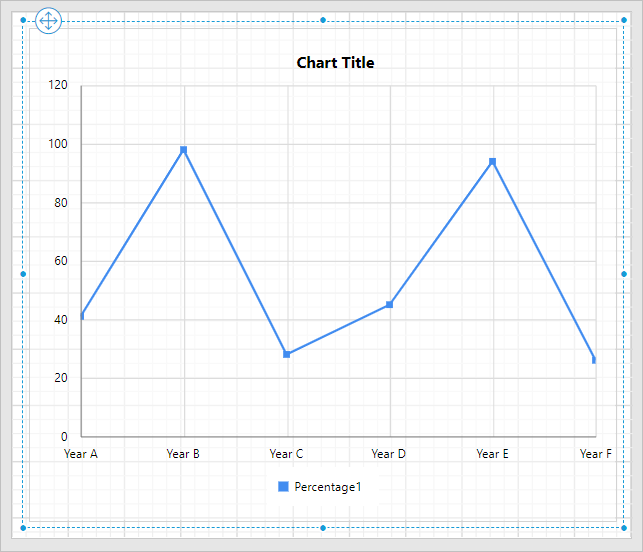Click the 120 value axis label
The image size is (643, 552).
(58, 86)
